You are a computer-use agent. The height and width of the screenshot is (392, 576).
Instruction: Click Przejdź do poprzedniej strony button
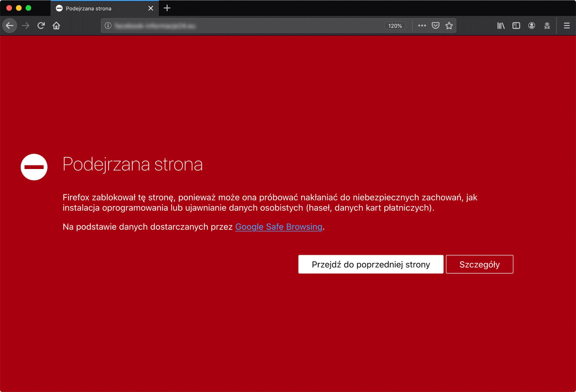(x=371, y=264)
